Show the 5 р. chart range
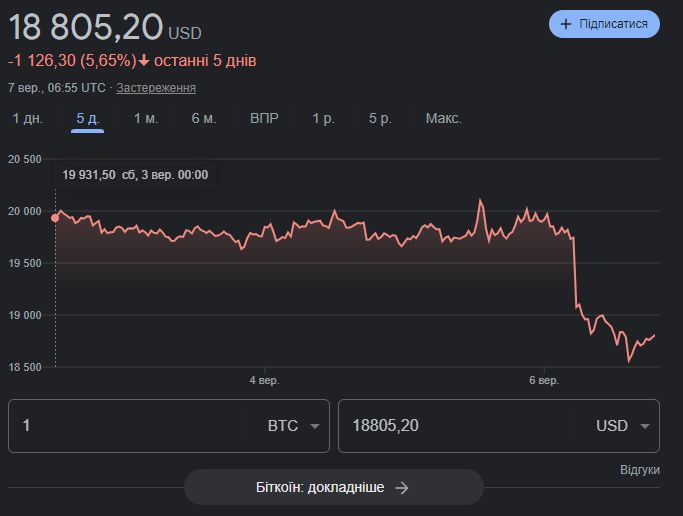 [x=380, y=118]
